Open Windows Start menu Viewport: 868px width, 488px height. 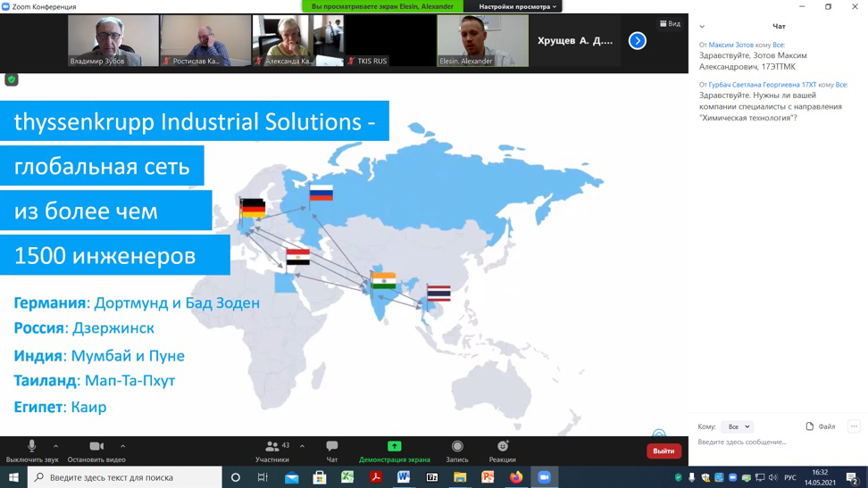(x=13, y=477)
